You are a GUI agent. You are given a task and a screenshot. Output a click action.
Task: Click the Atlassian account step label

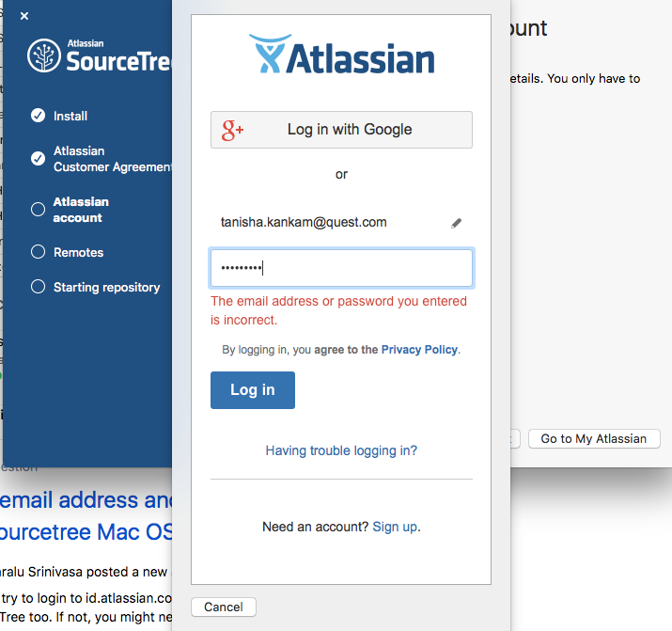[81, 210]
